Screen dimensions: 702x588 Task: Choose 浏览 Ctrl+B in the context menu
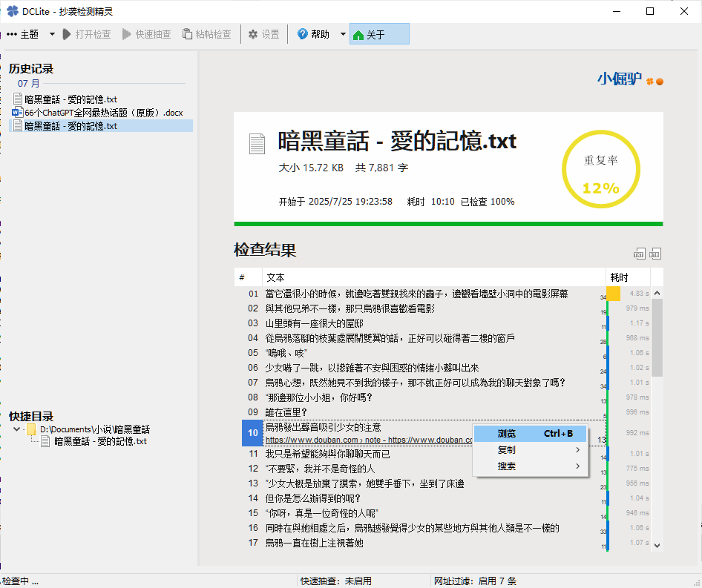531,433
